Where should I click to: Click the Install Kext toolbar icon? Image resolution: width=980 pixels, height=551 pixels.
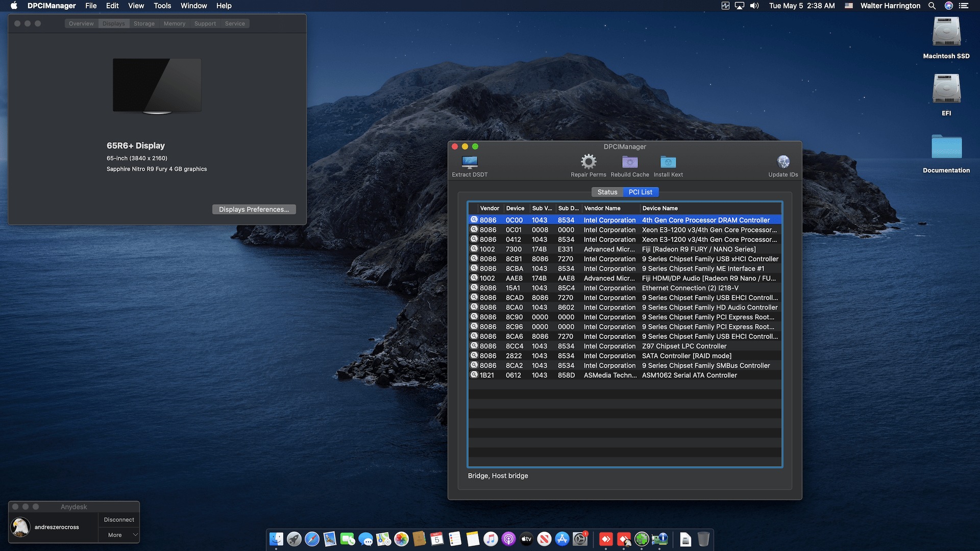(668, 162)
